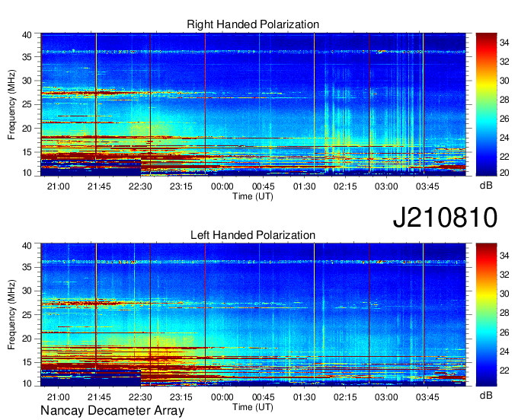518x420 pixels.
Task: Click the dB label under the upper color bar
Action: 486,186
